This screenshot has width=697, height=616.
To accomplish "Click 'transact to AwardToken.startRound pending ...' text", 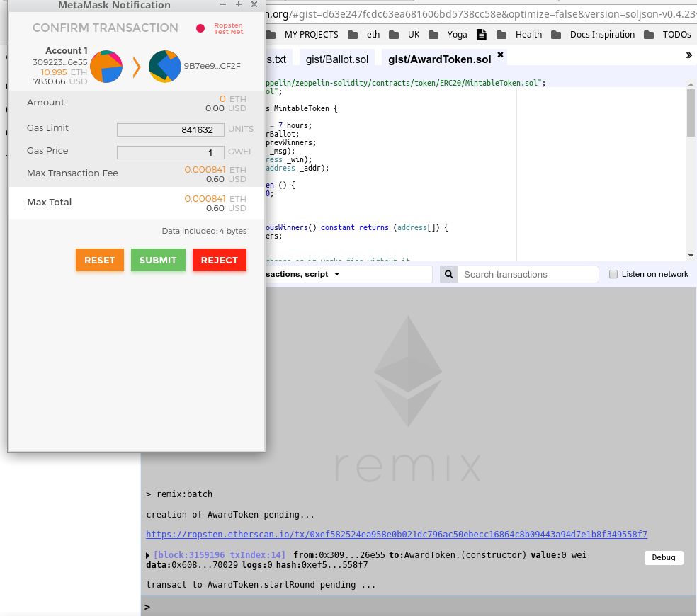I will 261,585.
